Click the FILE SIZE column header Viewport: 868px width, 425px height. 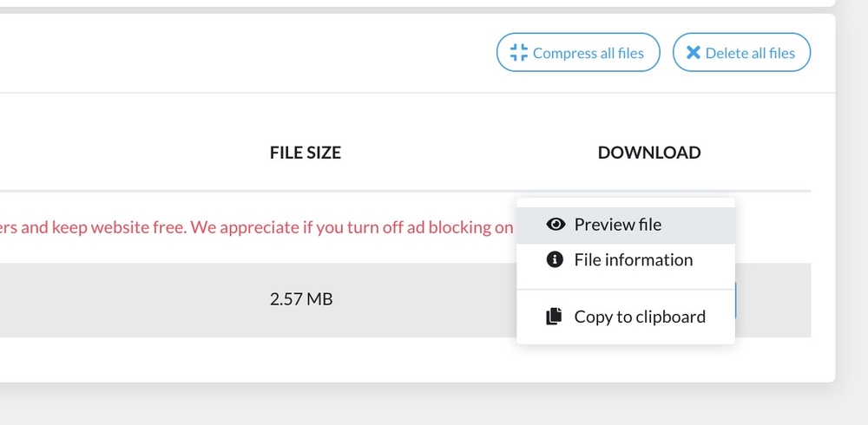point(306,153)
